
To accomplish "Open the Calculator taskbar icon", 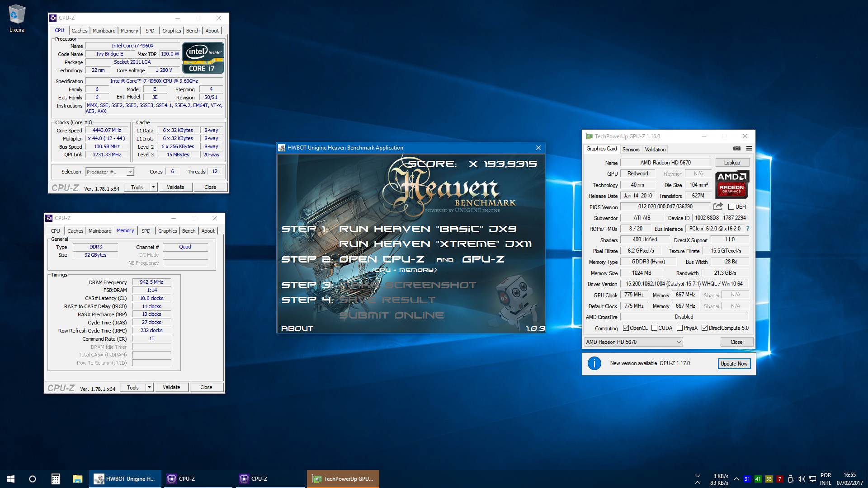I will point(55,479).
